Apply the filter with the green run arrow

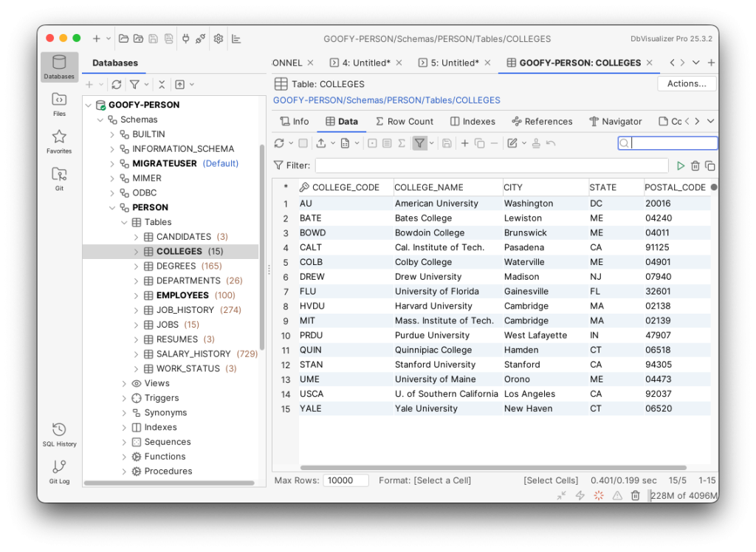pos(681,166)
